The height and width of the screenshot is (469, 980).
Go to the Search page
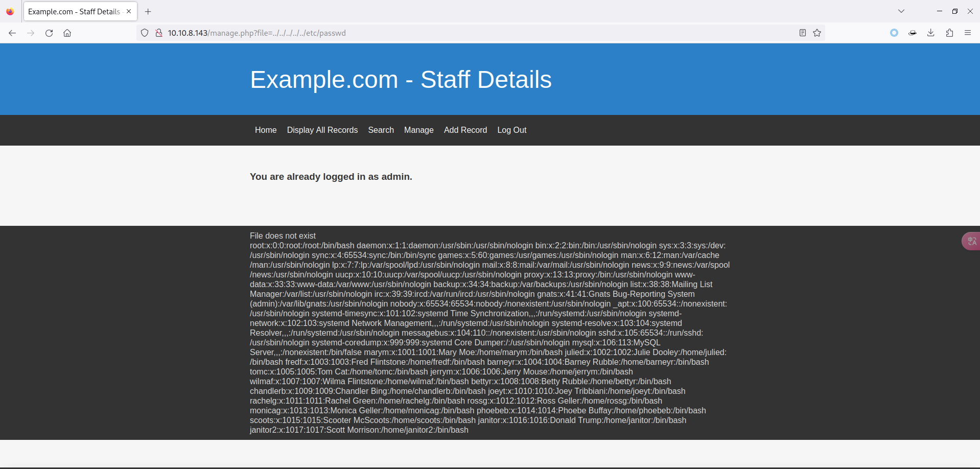point(381,130)
